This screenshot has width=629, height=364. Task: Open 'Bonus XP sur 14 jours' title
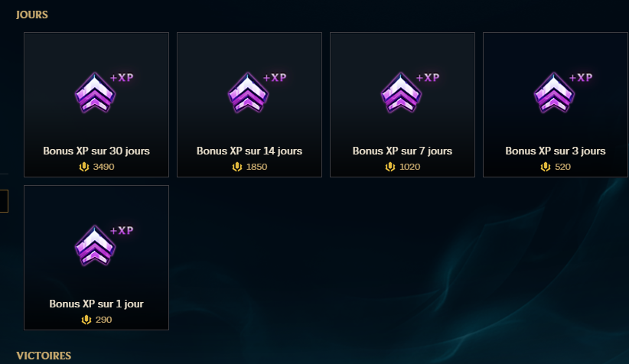coord(249,151)
